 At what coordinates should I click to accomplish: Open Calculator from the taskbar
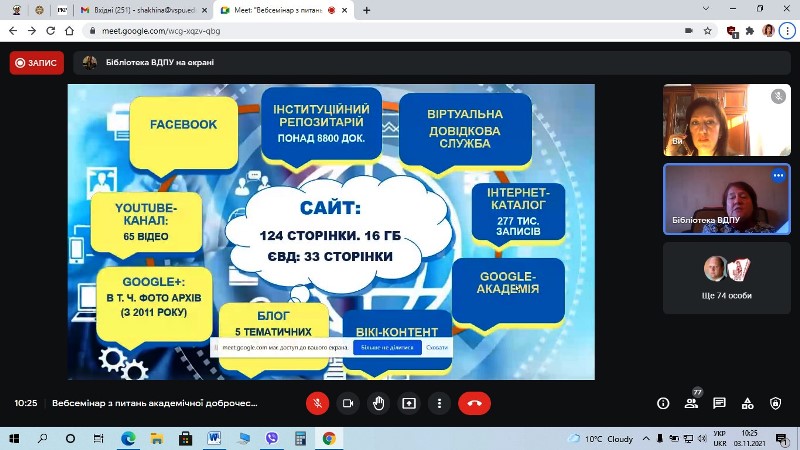(301, 438)
